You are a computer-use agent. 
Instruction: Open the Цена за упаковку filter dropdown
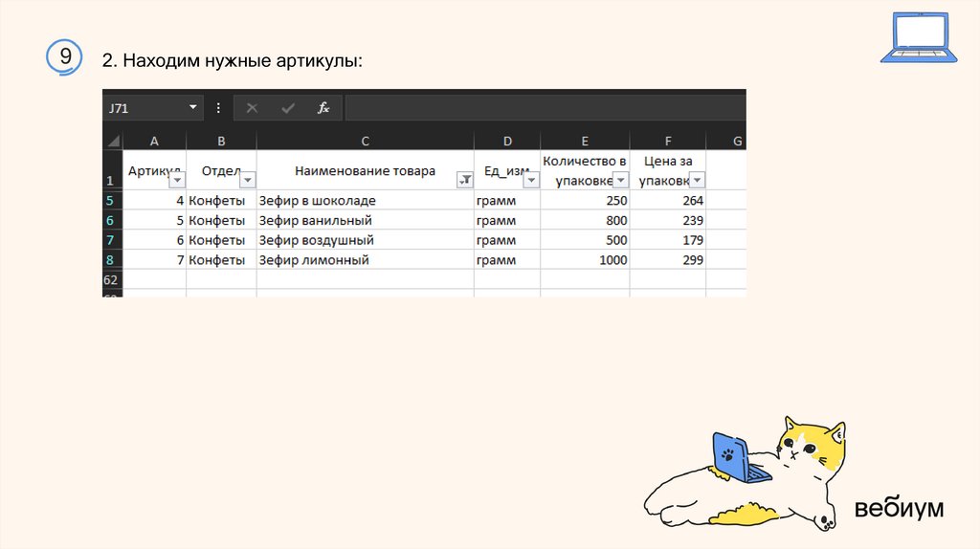(697, 180)
